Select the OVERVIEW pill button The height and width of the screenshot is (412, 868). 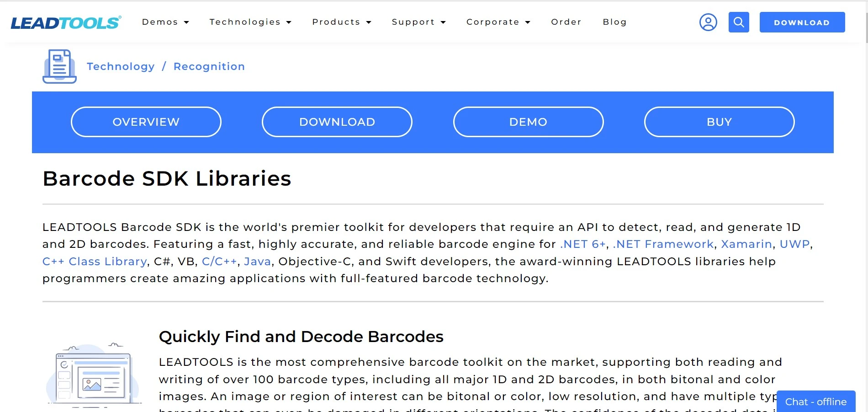click(x=146, y=122)
